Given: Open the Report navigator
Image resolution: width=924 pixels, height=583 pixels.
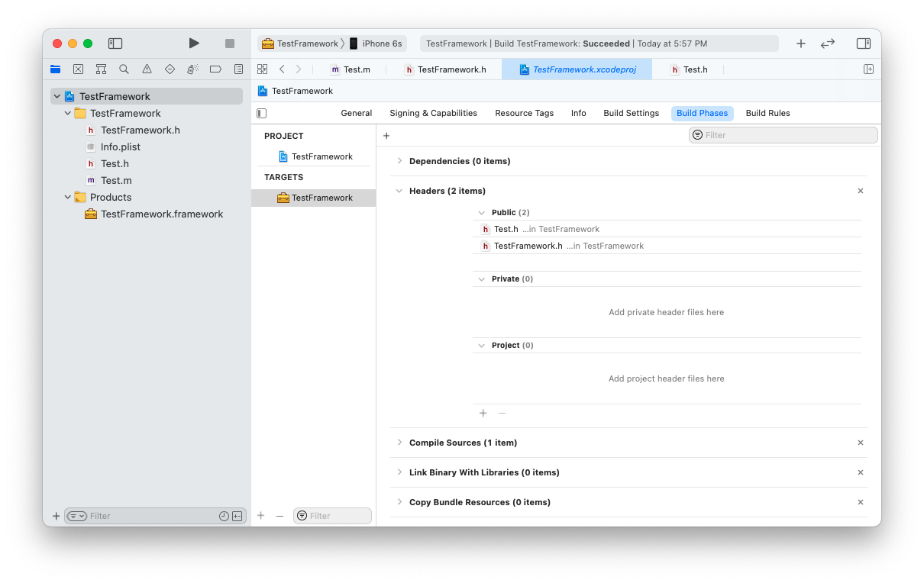Looking at the screenshot, I should [x=238, y=69].
